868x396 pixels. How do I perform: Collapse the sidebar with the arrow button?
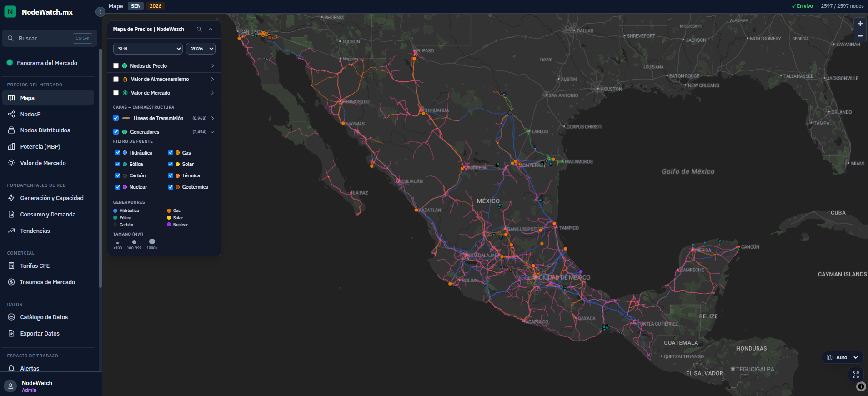(x=100, y=12)
